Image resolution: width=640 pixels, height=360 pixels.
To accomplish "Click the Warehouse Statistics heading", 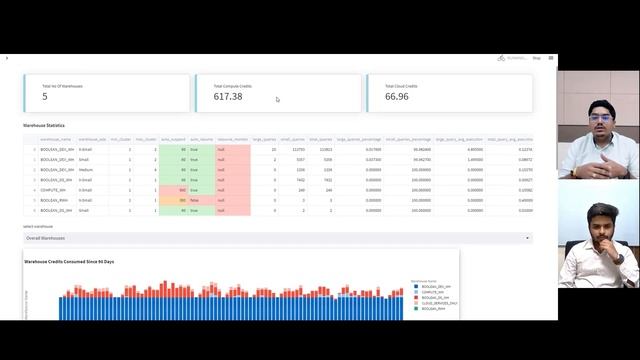I will point(44,125).
